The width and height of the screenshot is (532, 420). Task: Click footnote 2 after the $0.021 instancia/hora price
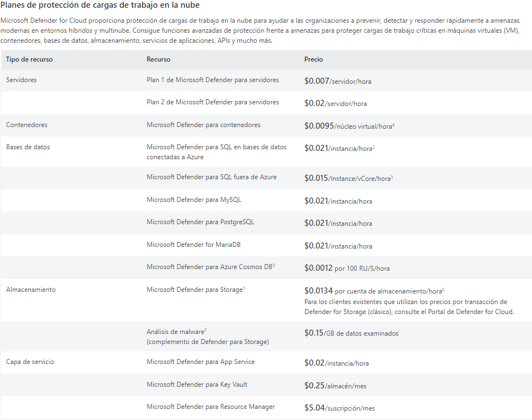pyautogui.click(x=374, y=146)
